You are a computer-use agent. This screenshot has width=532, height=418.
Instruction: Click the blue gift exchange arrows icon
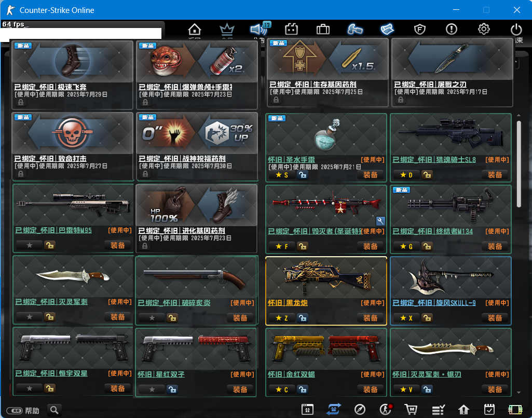(x=334, y=410)
